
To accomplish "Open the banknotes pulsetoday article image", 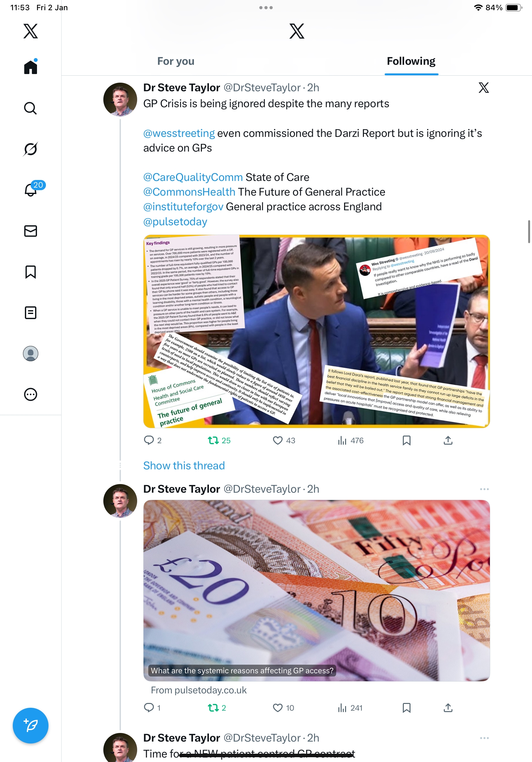I will point(316,590).
